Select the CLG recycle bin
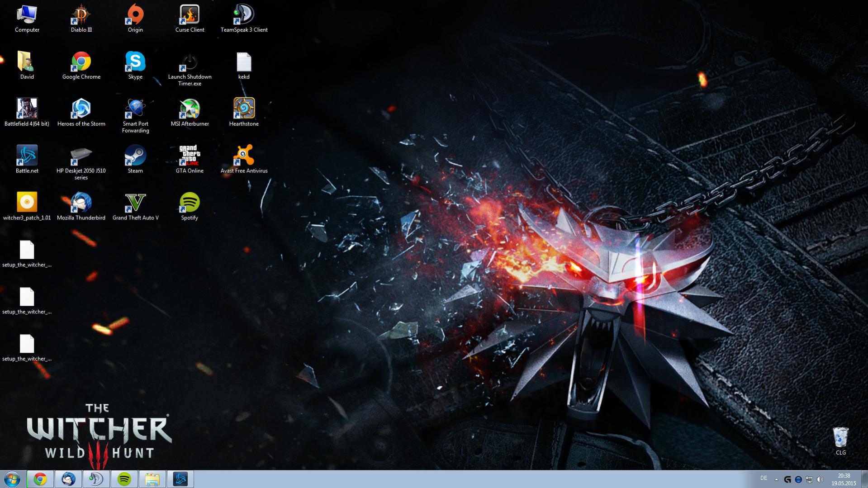 click(840, 439)
